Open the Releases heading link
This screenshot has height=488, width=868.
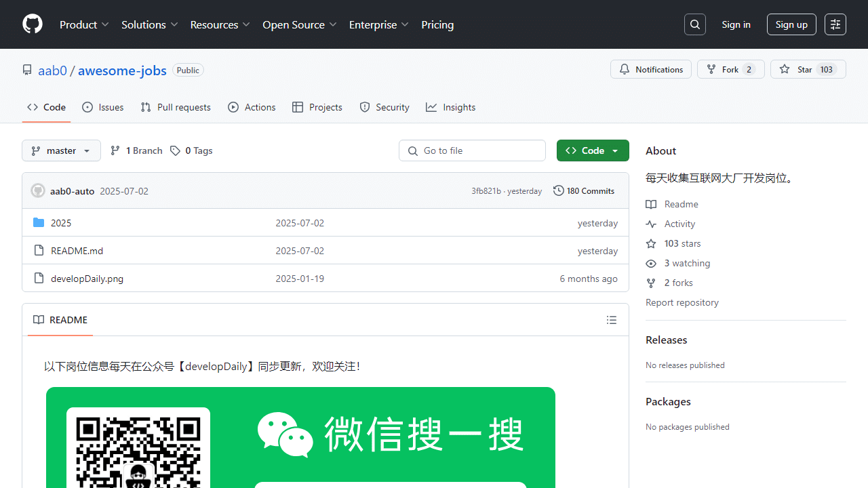(x=667, y=340)
